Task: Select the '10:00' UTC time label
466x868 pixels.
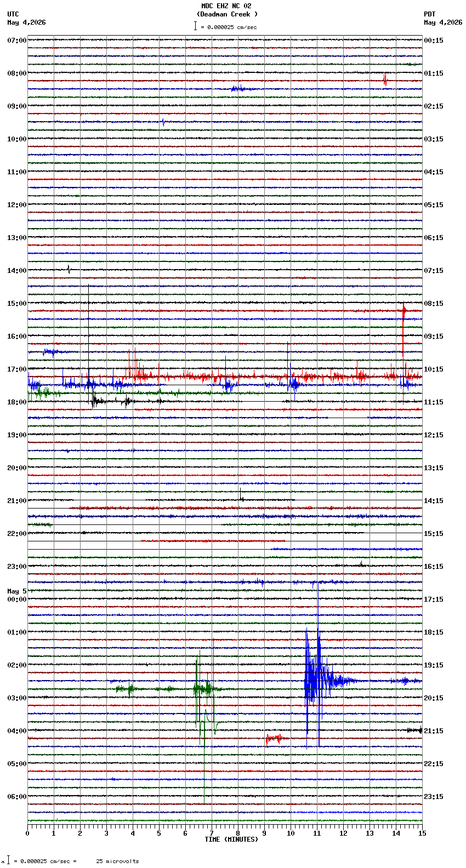Action: [x=16, y=139]
